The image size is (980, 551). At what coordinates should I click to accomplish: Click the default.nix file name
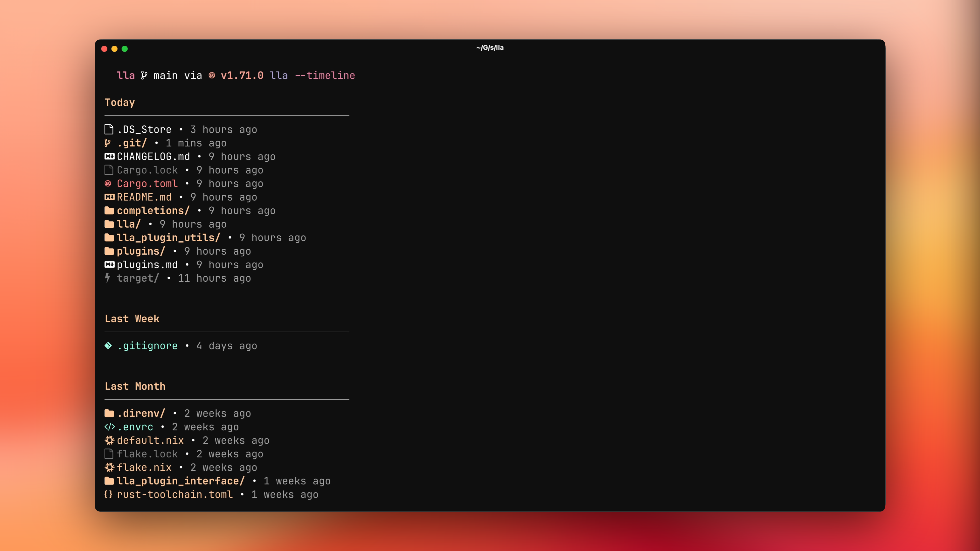coord(150,440)
